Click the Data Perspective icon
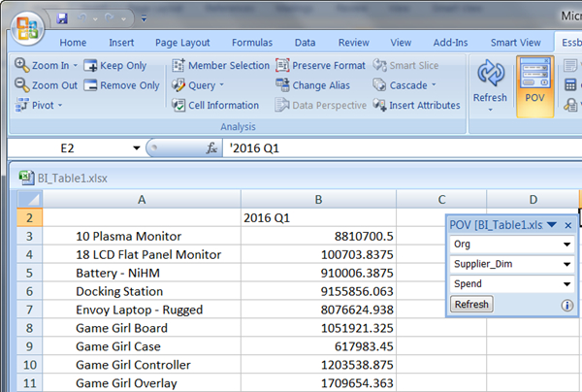 [x=281, y=105]
